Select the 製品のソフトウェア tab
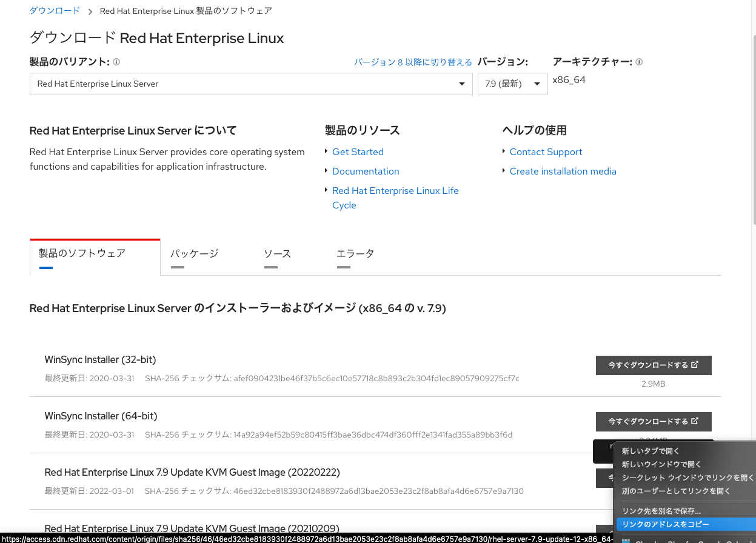Screen dimensions: 756x543 tap(95, 257)
